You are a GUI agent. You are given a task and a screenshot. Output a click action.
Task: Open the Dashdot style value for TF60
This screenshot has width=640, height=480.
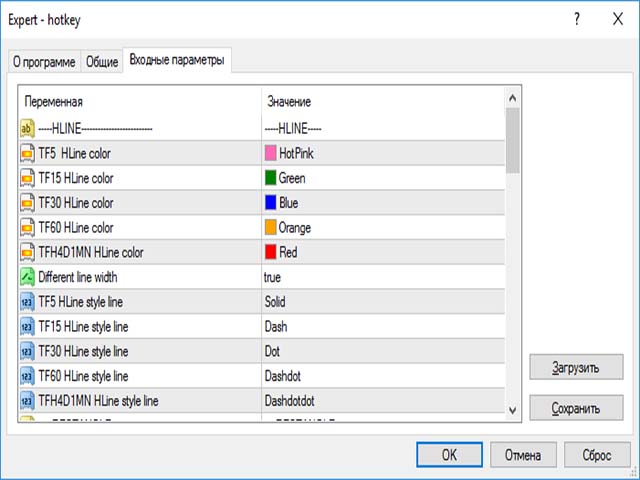tap(283, 376)
